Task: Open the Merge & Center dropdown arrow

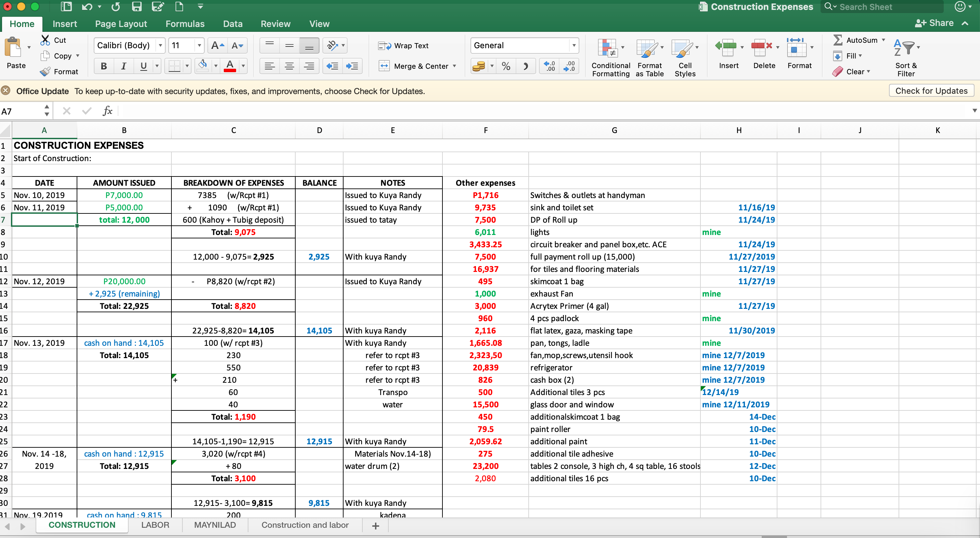Action: click(x=454, y=66)
